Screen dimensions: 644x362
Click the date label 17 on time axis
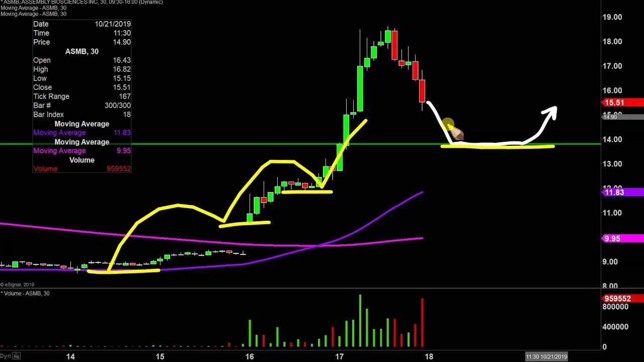340,356
